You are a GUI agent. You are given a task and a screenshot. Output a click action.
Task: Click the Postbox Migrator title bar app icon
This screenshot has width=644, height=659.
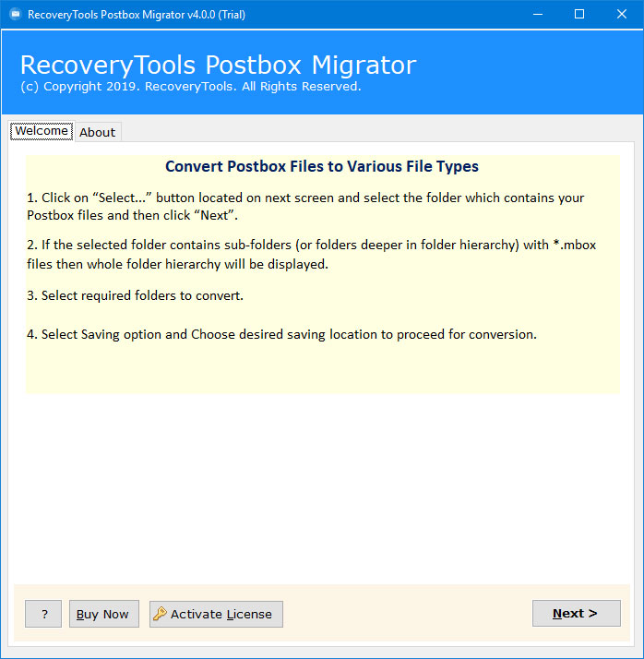pos(15,14)
